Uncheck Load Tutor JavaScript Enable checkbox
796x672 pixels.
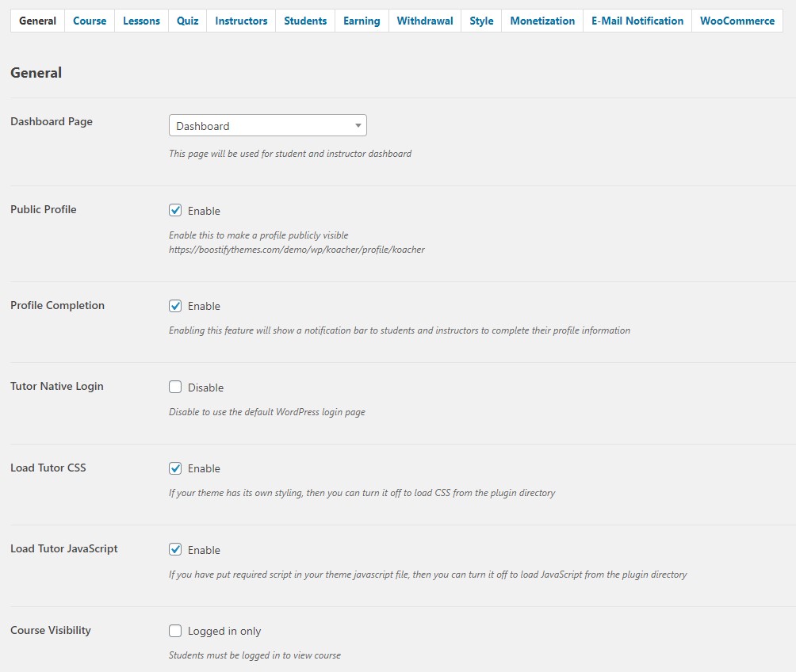click(175, 549)
